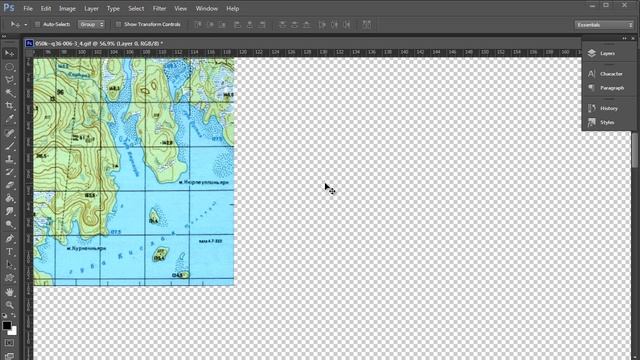Screen dimensions: 640x360
Task: Open the Select menu
Action: (136, 9)
